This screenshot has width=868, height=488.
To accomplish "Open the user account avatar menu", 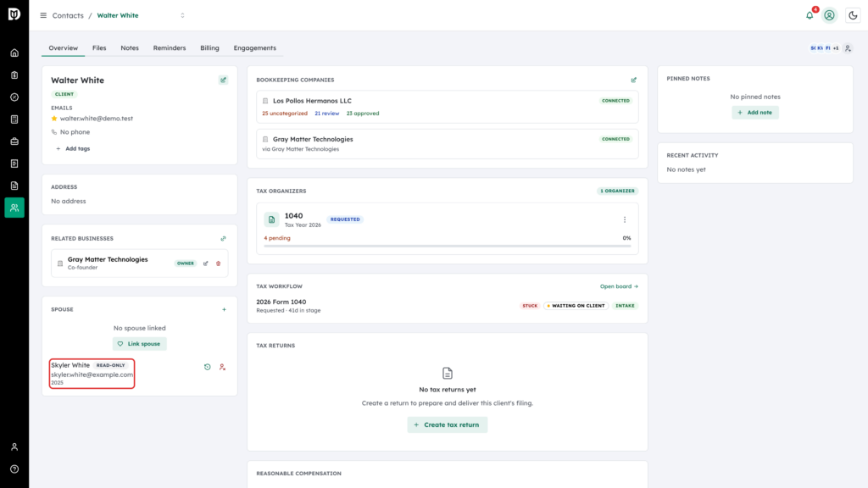I will pyautogui.click(x=829, y=15).
